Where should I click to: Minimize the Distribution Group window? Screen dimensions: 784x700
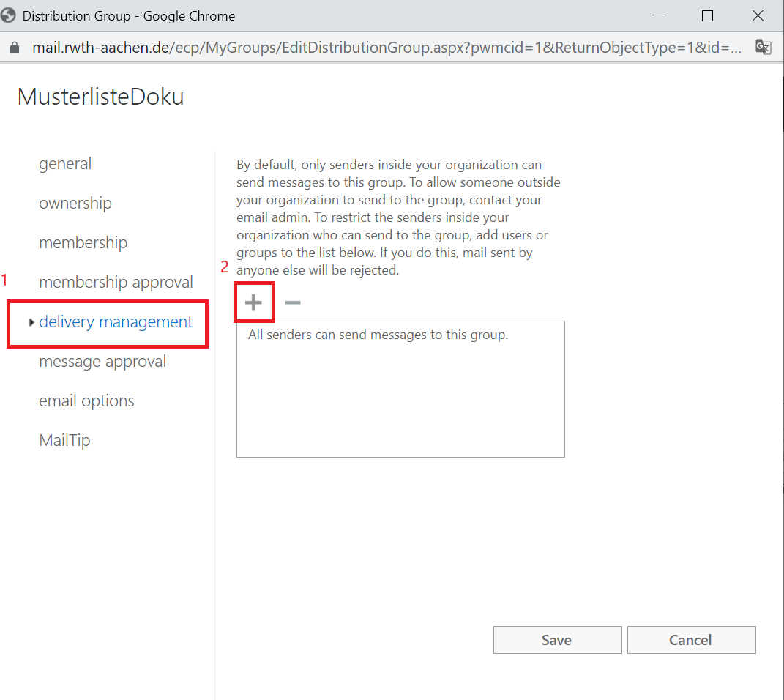(656, 15)
